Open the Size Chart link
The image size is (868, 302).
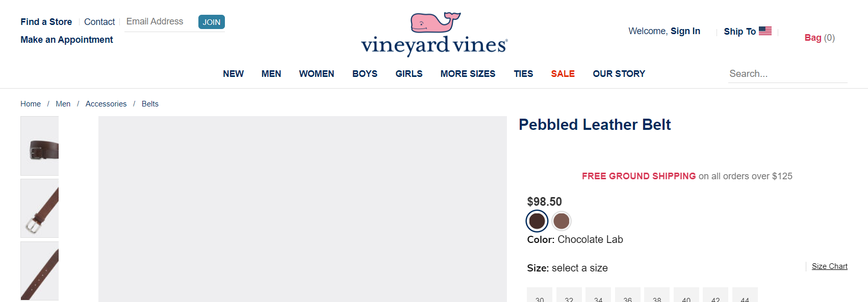(x=829, y=266)
